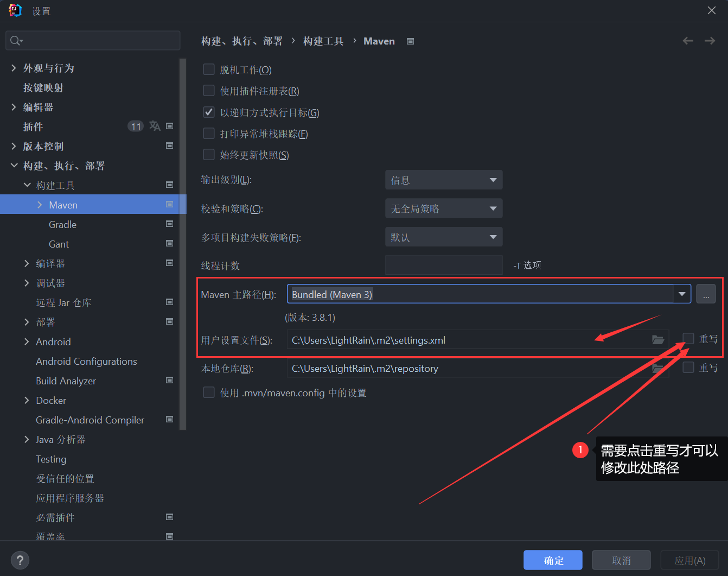The image size is (728, 576).
Task: Click project-level icon beside Maven breadcrumb
Action: [411, 41]
